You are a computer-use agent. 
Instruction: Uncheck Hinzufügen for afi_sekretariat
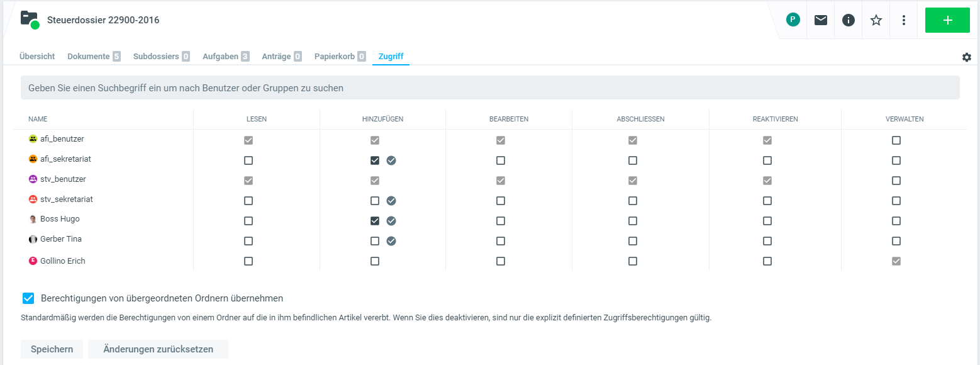click(x=375, y=160)
